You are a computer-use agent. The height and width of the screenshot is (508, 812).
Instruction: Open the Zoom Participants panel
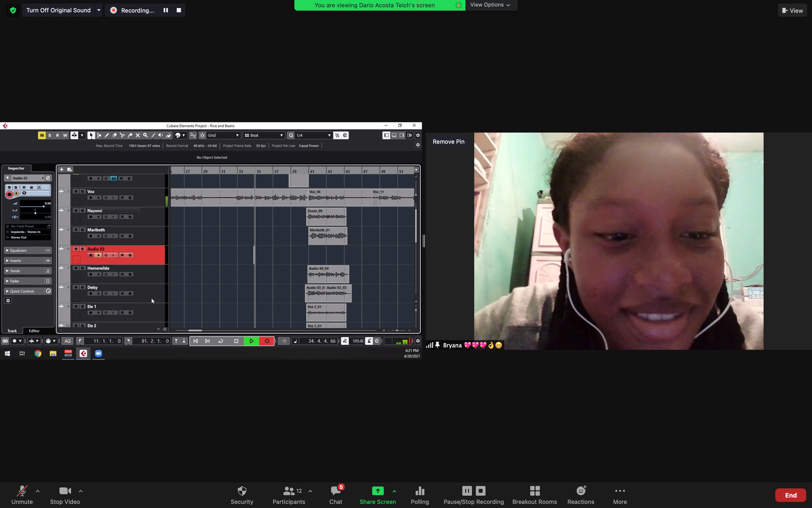click(289, 495)
